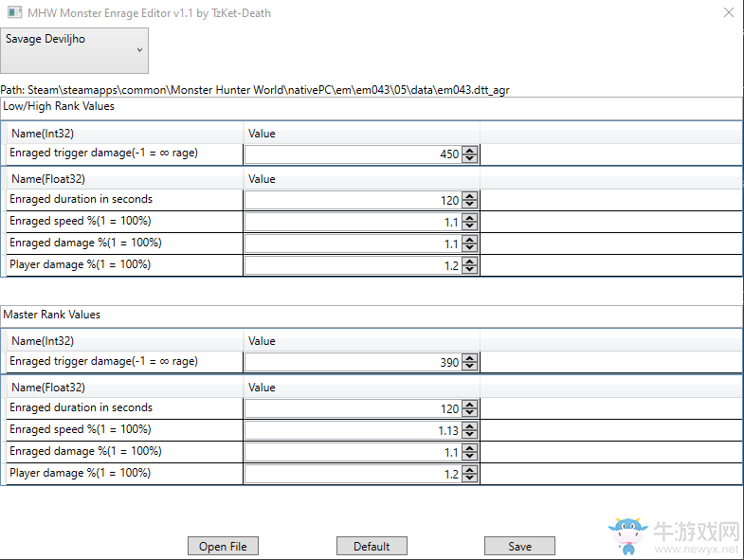Increase Low/High Rank enraged trigger damage with up arrow
Image resolution: width=744 pixels, height=560 pixels.
coord(470,151)
